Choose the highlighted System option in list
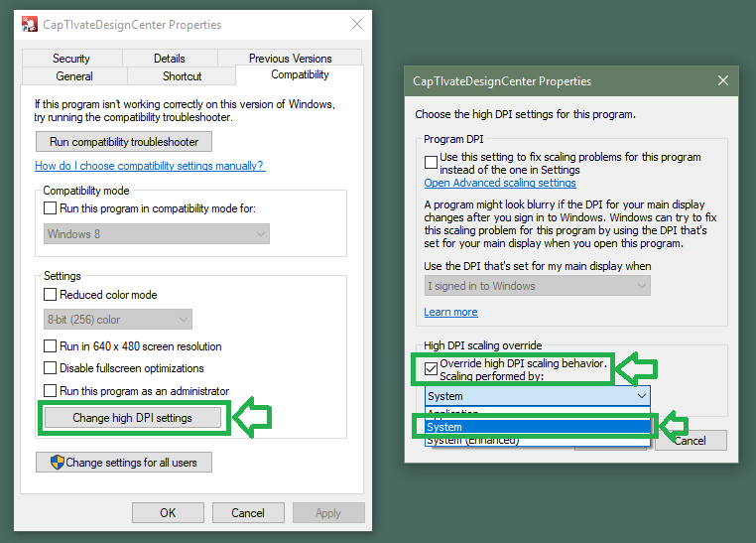 click(x=537, y=427)
